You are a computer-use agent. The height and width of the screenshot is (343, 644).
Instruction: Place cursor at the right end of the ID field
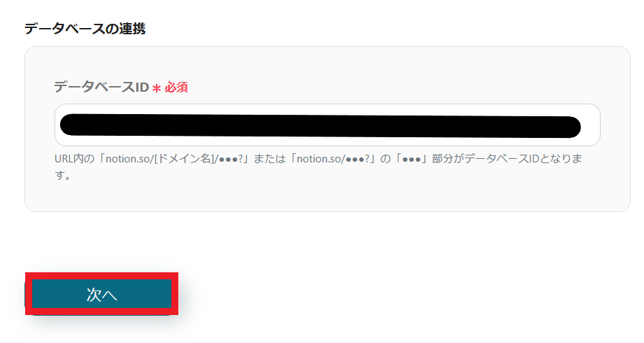point(590,125)
